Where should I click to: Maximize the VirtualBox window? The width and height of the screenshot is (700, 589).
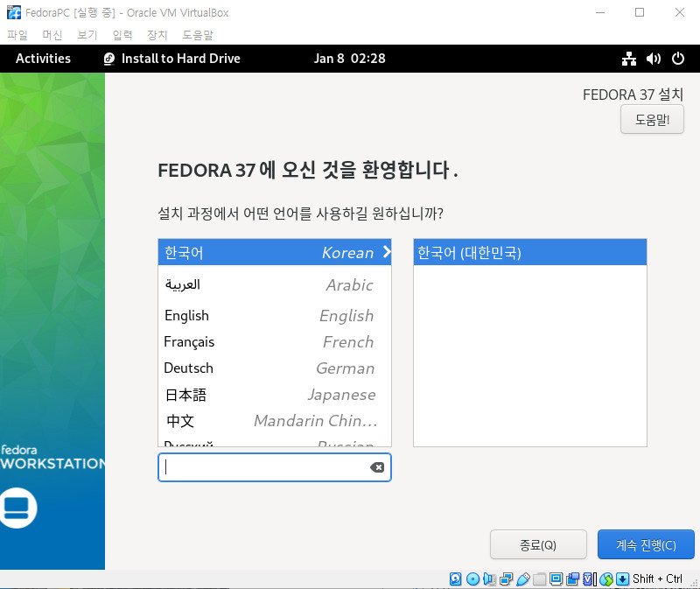point(640,12)
